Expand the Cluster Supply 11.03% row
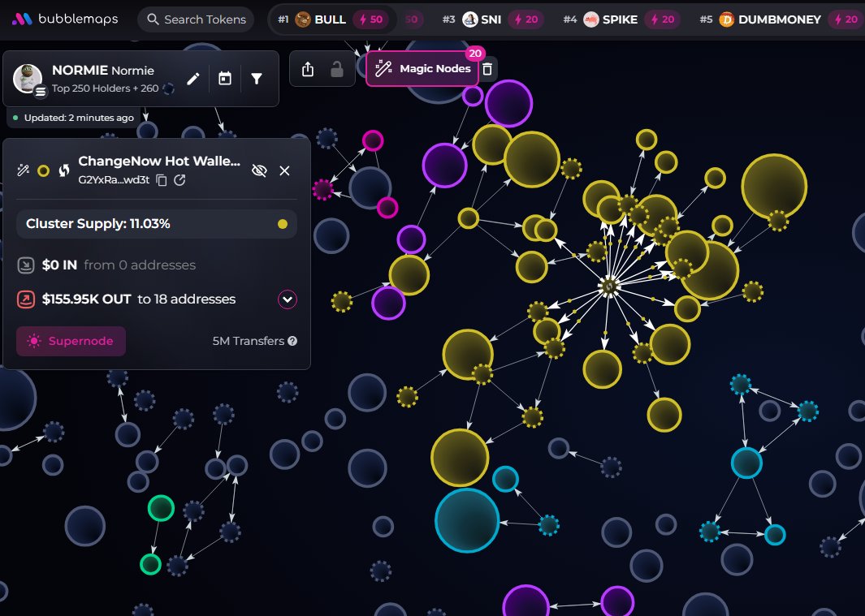Viewport: 865px width, 616px height. (156, 224)
